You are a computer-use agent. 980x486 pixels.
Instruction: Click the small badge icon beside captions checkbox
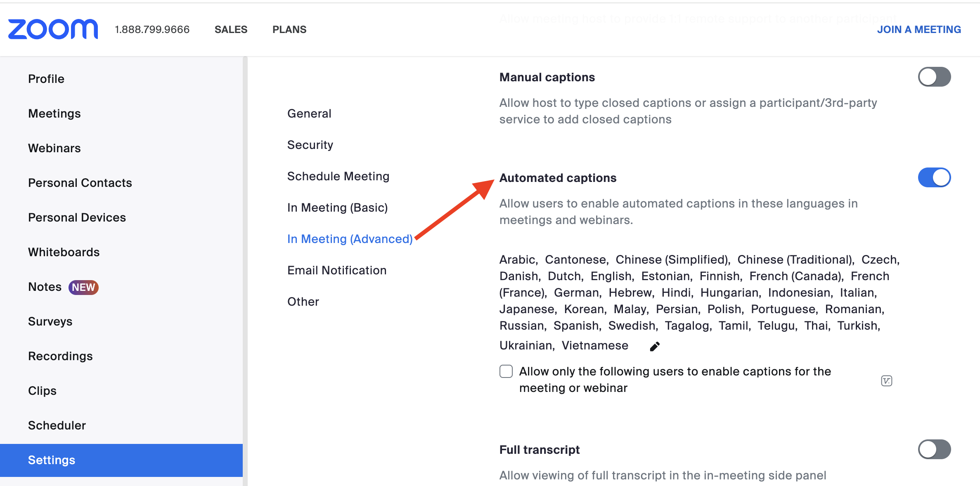click(x=886, y=381)
